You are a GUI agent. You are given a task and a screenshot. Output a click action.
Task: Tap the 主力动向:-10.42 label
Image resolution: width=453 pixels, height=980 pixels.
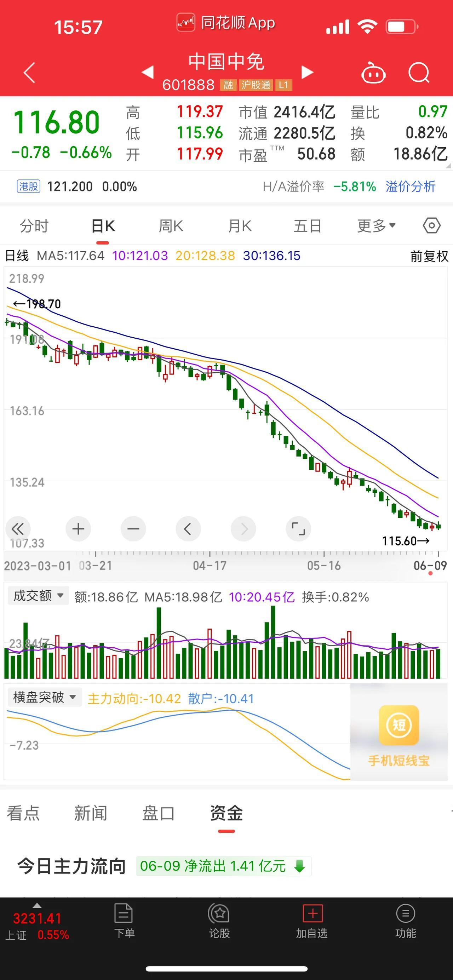click(x=134, y=699)
